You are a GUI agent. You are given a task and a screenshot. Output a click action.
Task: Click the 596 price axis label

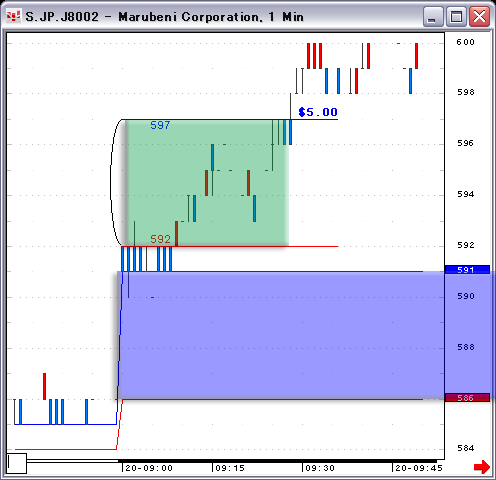pos(466,143)
